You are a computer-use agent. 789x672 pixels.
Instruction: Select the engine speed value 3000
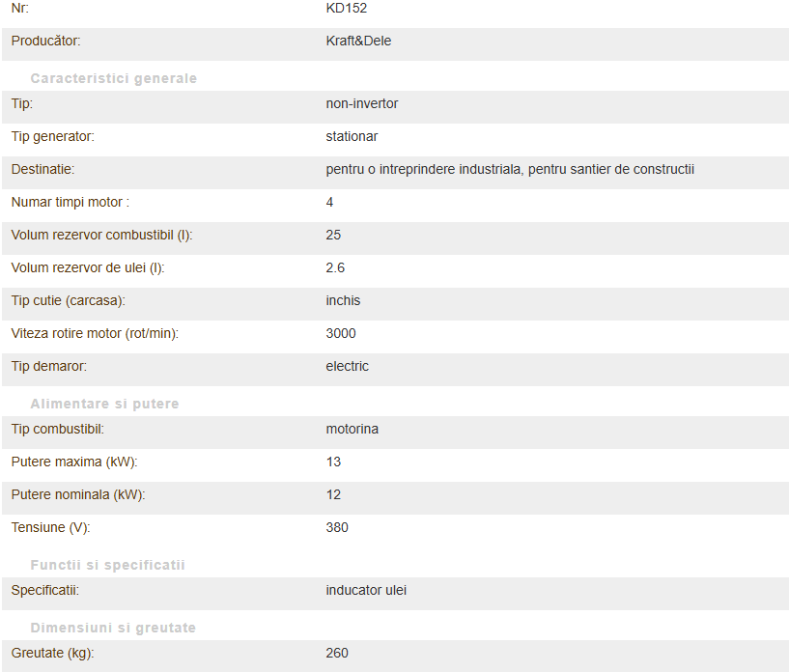(341, 333)
